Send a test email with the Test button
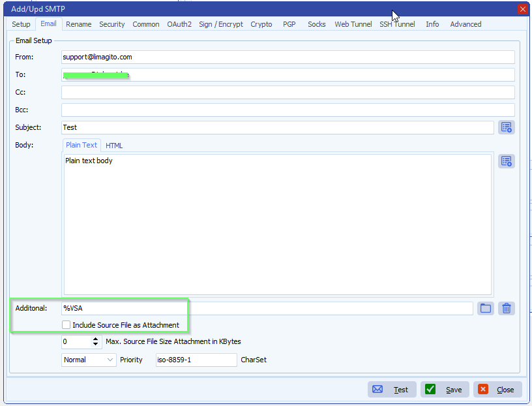The width and height of the screenshot is (532, 406). (x=392, y=389)
